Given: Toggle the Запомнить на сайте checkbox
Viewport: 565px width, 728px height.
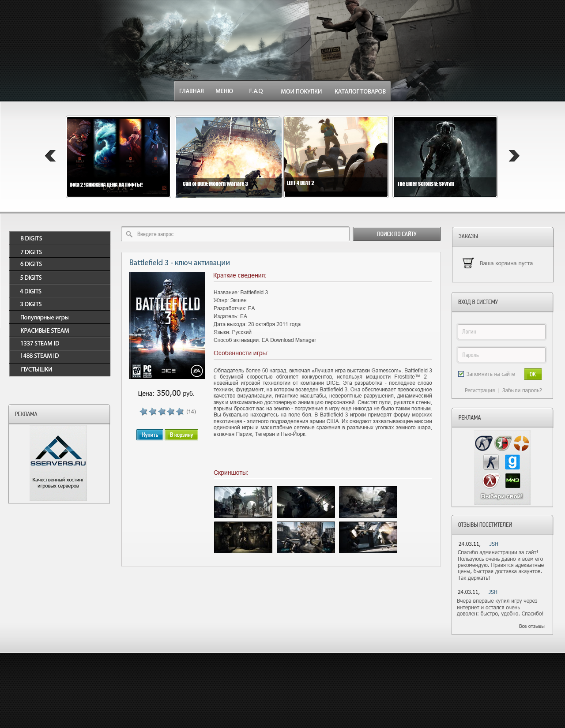Looking at the screenshot, I should pos(461,374).
